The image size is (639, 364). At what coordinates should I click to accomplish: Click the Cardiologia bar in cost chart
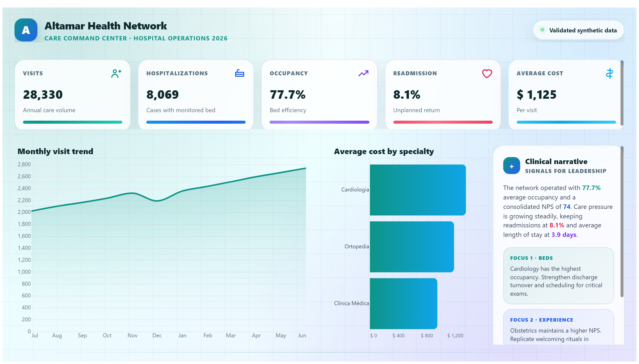pyautogui.click(x=418, y=190)
